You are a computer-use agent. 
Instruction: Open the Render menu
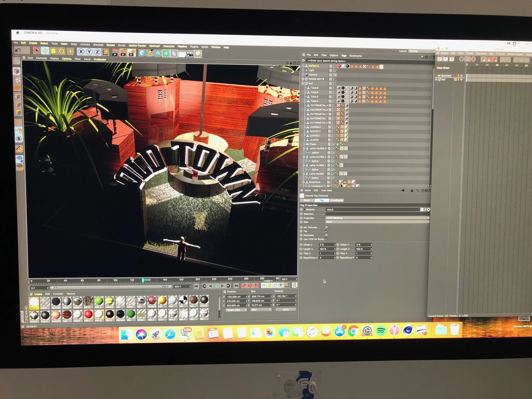111,45
